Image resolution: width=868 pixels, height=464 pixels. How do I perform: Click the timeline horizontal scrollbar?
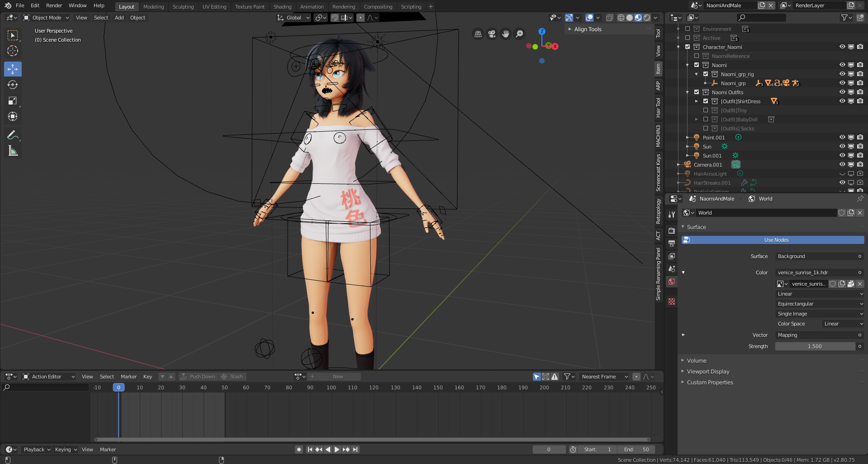pos(372,440)
